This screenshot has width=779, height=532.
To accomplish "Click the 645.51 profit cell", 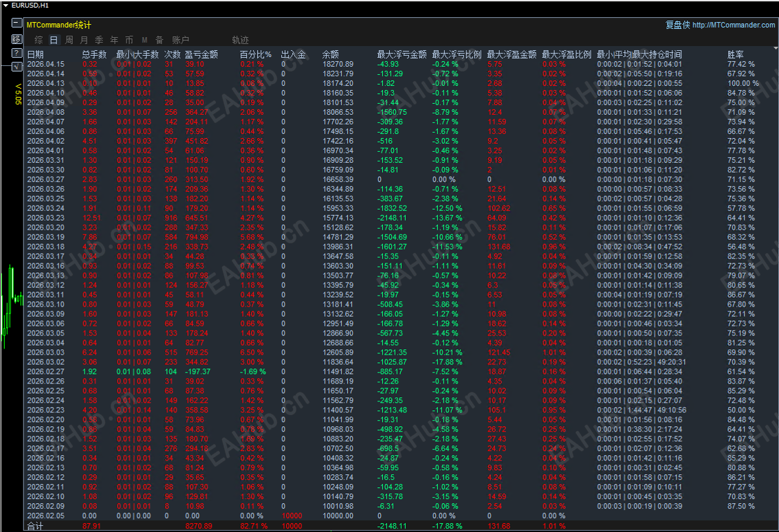I will [x=197, y=218].
